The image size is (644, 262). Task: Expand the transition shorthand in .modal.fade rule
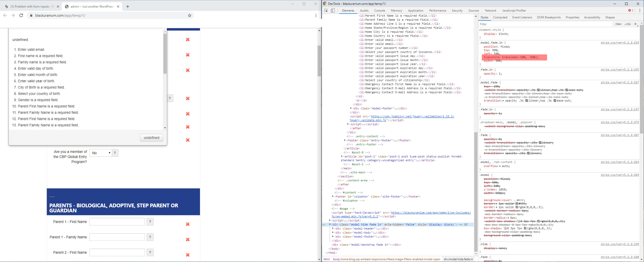(x=503, y=101)
